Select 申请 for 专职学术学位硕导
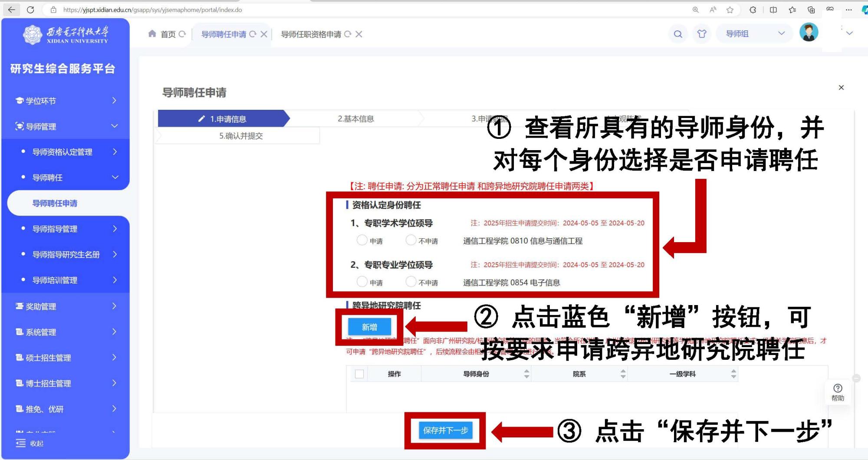 click(362, 240)
